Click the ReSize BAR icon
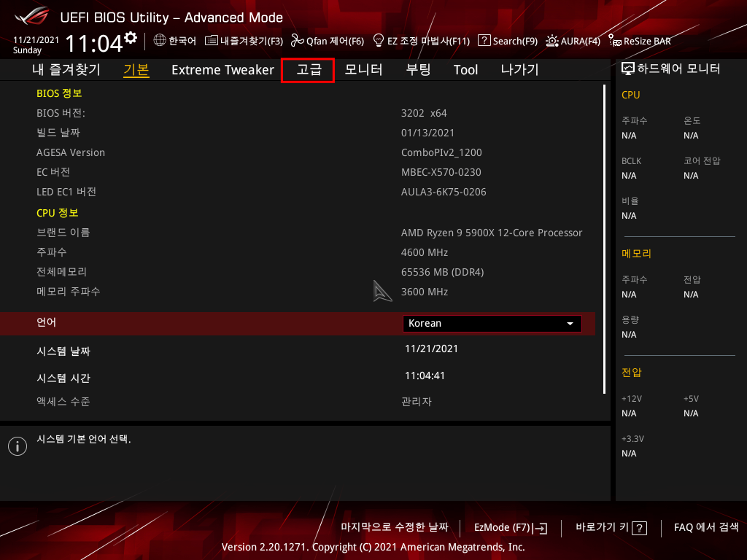 (x=615, y=41)
